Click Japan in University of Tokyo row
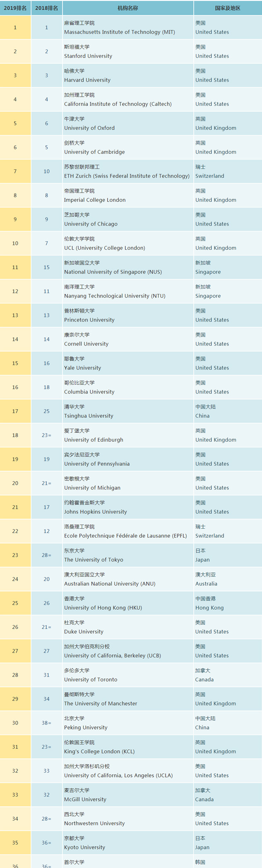Viewport: 262px width, 868px height. point(203,560)
